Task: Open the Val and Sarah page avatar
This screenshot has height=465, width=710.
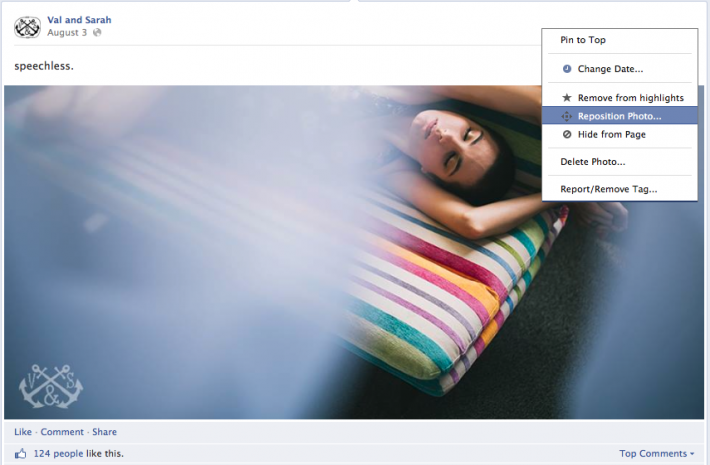Action: coord(27,27)
